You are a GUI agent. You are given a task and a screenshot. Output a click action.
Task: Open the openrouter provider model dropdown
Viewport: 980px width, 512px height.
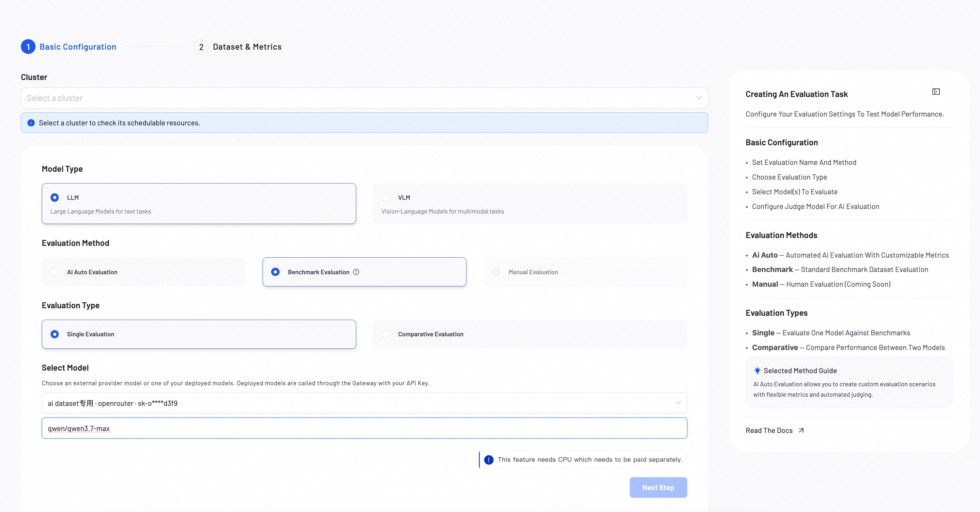click(364, 403)
